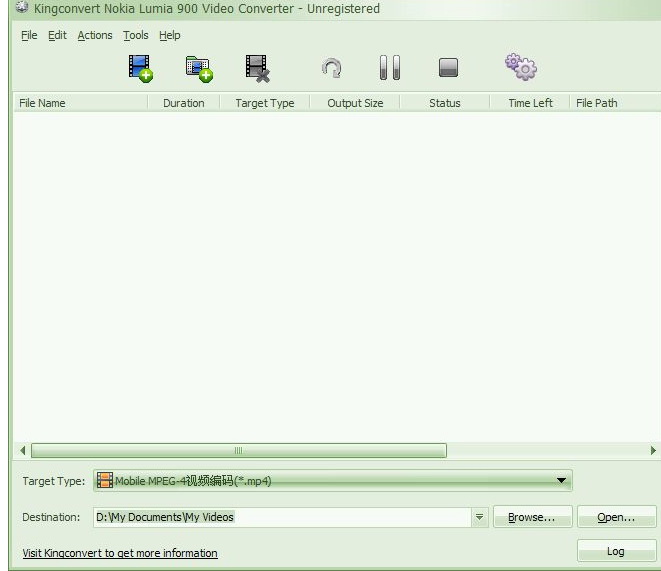Open the Actions menu
Image resolution: width=661 pixels, height=571 pixels.
pos(95,35)
